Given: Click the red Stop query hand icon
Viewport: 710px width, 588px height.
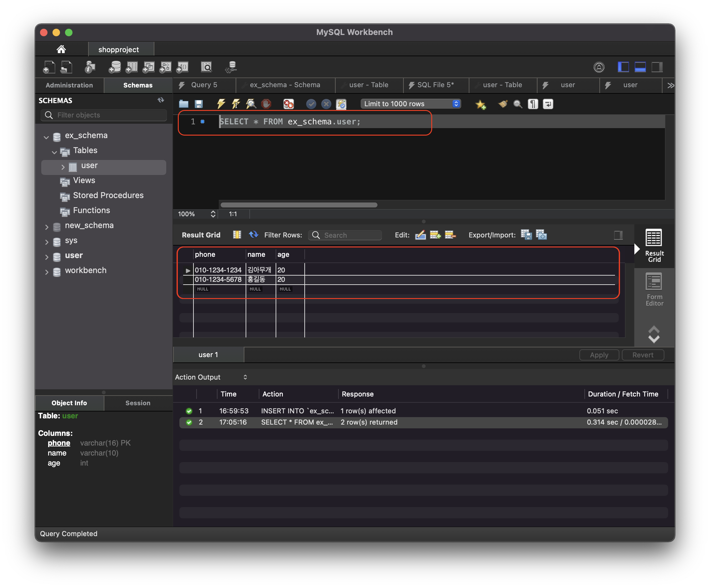Looking at the screenshot, I should click(266, 104).
